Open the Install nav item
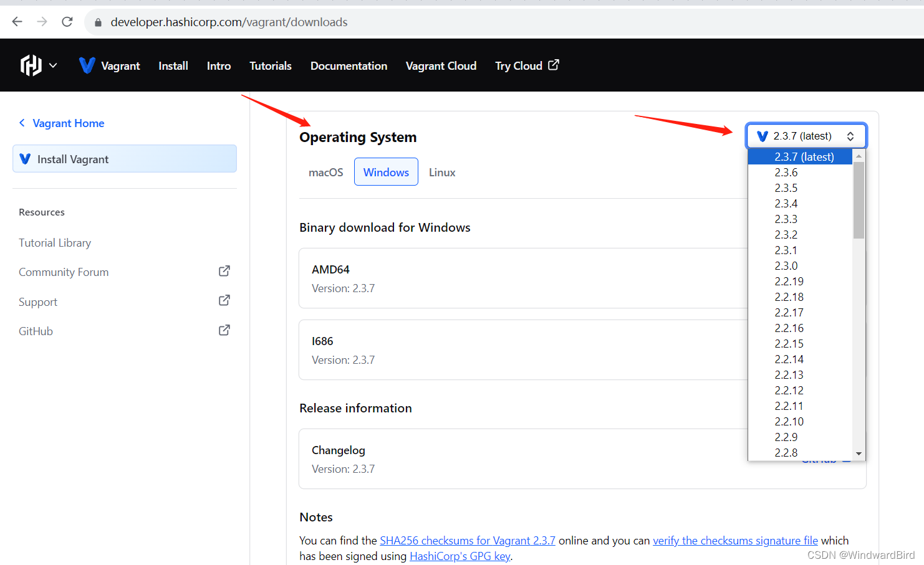 (x=173, y=65)
